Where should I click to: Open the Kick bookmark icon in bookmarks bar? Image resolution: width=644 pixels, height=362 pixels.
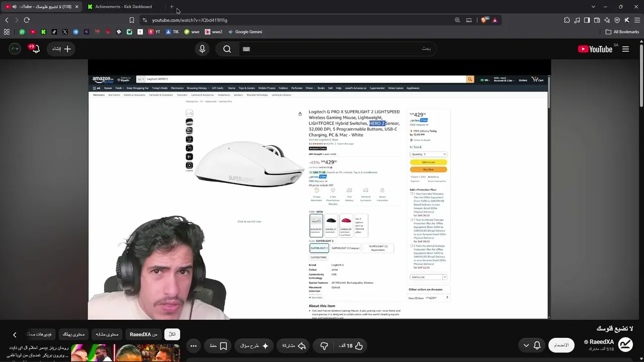[x=43, y=32]
